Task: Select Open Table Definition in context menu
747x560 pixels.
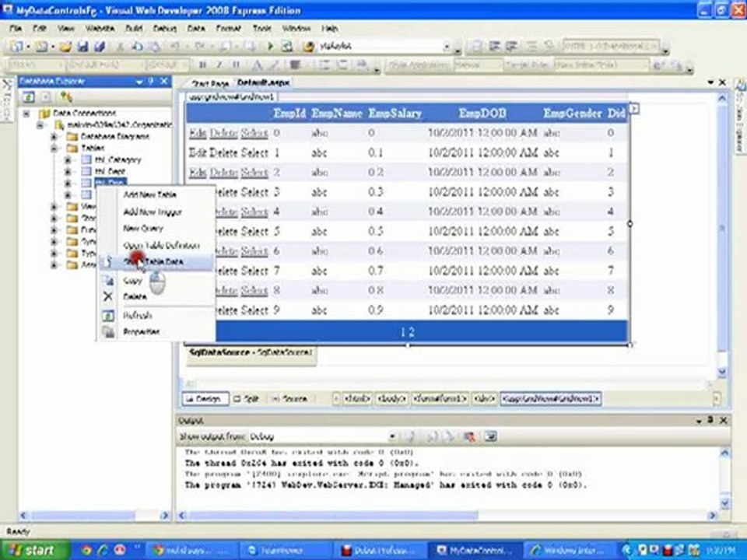Action: (162, 246)
